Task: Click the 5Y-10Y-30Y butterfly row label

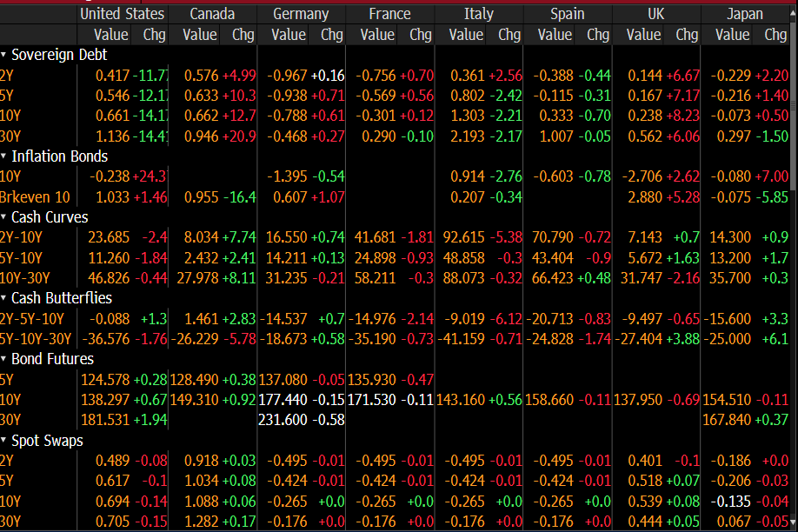Action: 36,338
